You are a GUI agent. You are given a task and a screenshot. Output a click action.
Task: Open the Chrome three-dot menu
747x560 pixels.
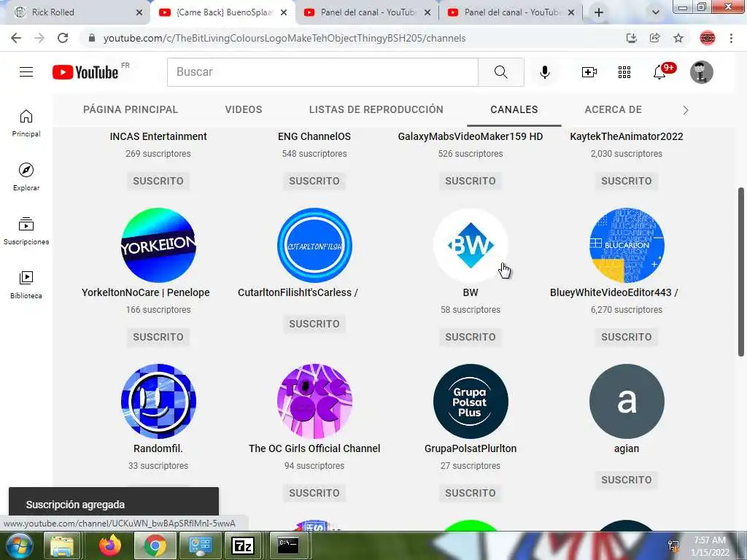point(731,38)
